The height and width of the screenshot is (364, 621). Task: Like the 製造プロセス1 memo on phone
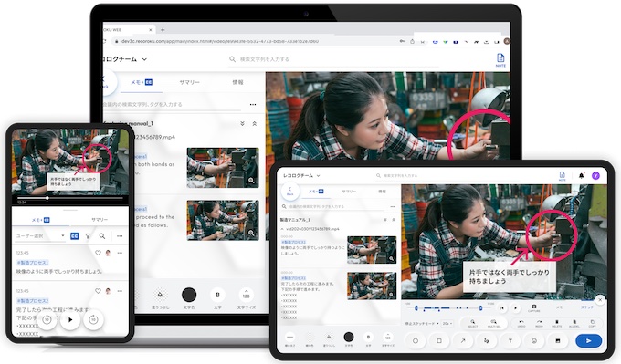click(x=98, y=253)
